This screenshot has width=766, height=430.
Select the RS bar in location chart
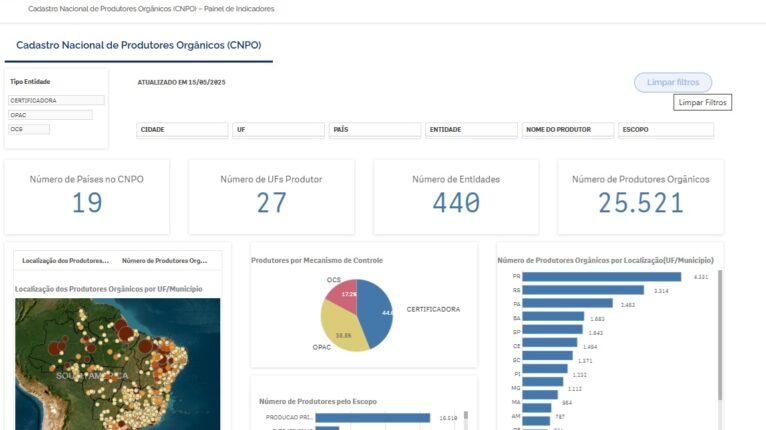pos(583,290)
